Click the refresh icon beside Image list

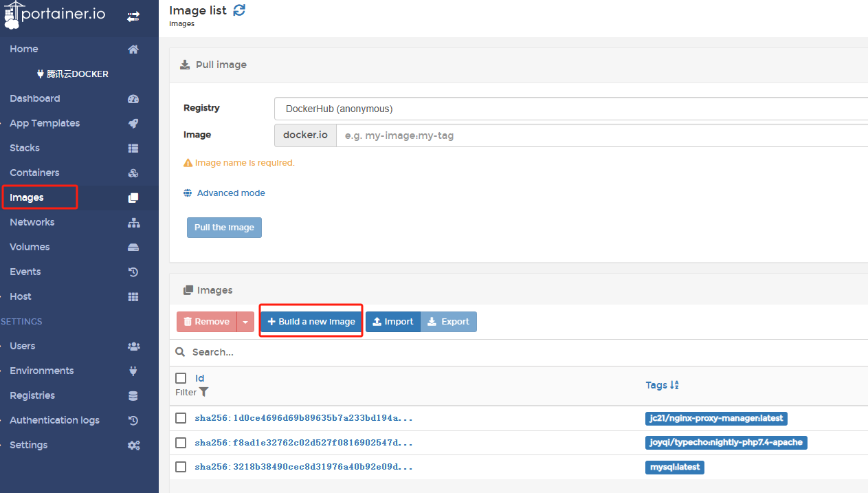click(239, 10)
